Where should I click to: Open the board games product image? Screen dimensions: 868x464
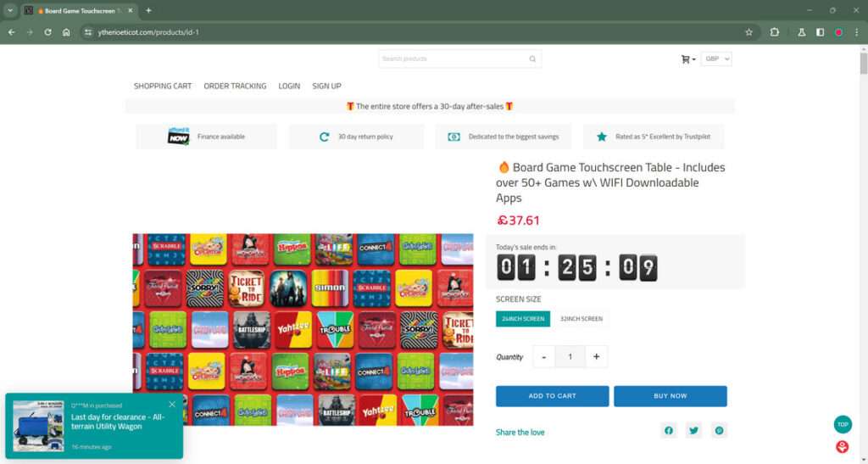303,329
